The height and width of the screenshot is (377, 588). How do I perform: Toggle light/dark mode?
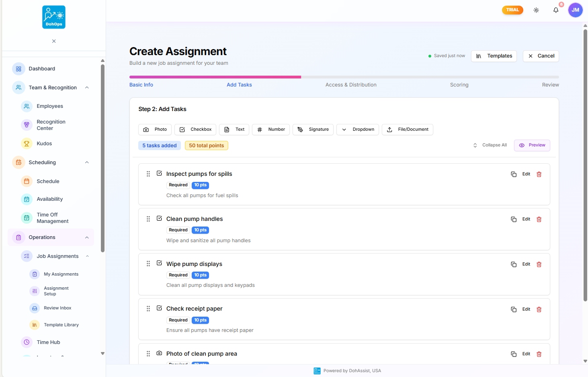coord(536,10)
